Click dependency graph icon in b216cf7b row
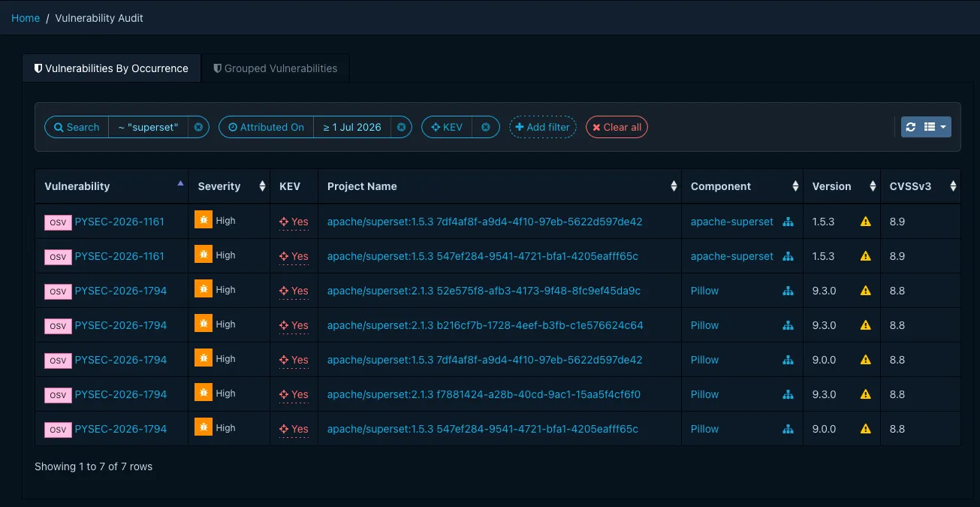 (x=788, y=325)
